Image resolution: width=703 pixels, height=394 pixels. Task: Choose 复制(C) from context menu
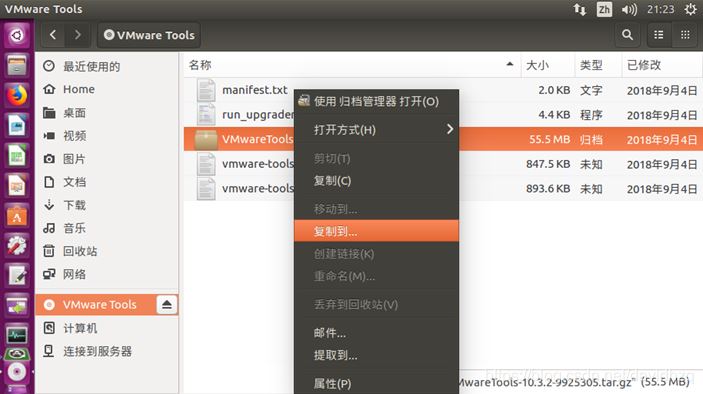[x=376, y=181]
